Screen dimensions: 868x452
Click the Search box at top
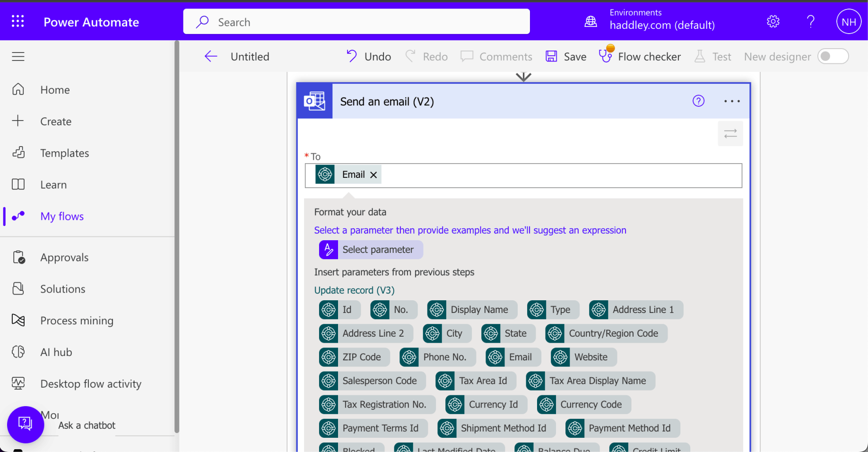(356, 22)
